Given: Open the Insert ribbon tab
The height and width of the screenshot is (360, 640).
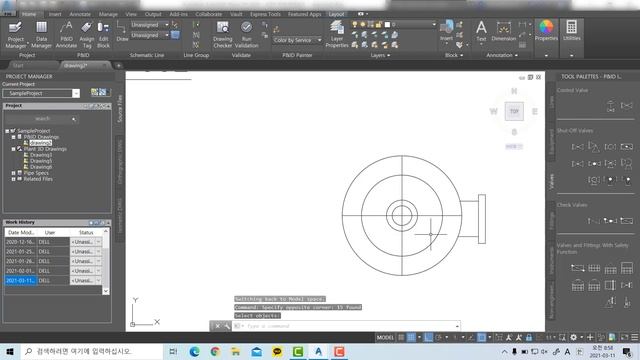Looking at the screenshot, I should 55,14.
